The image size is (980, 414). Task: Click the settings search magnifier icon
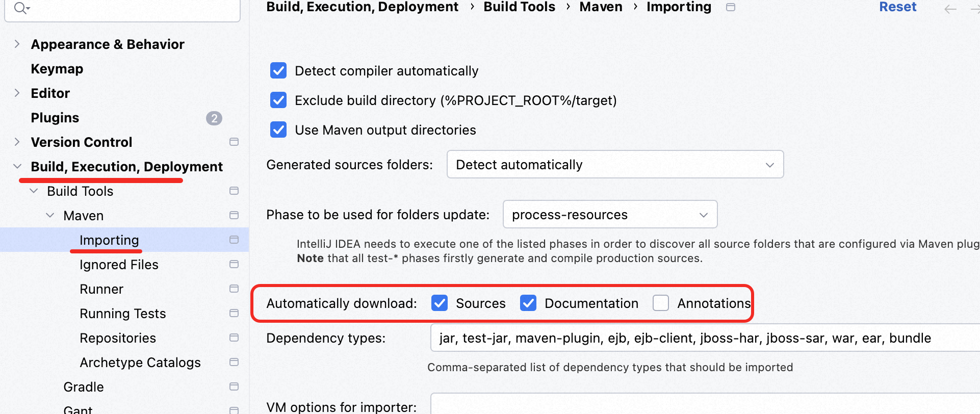tap(20, 8)
